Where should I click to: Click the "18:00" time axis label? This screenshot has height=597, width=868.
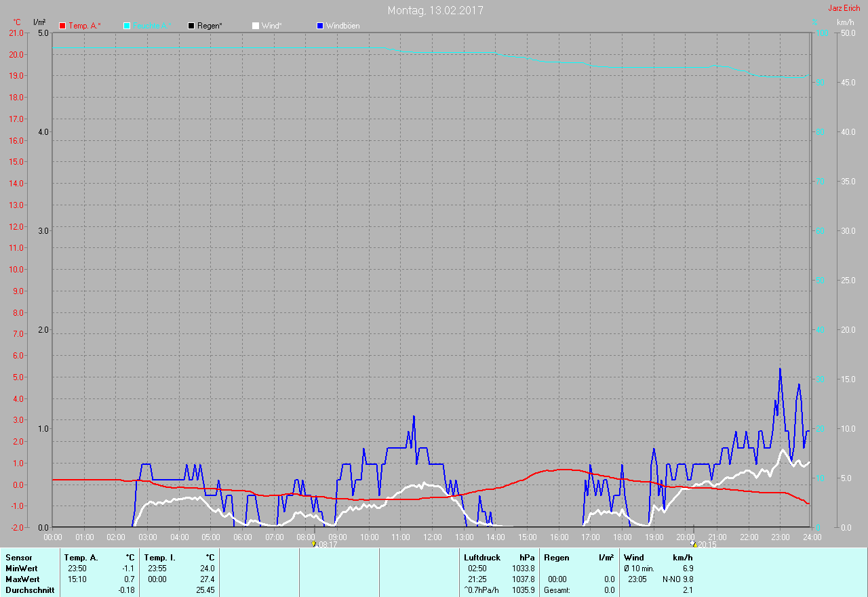point(623,537)
